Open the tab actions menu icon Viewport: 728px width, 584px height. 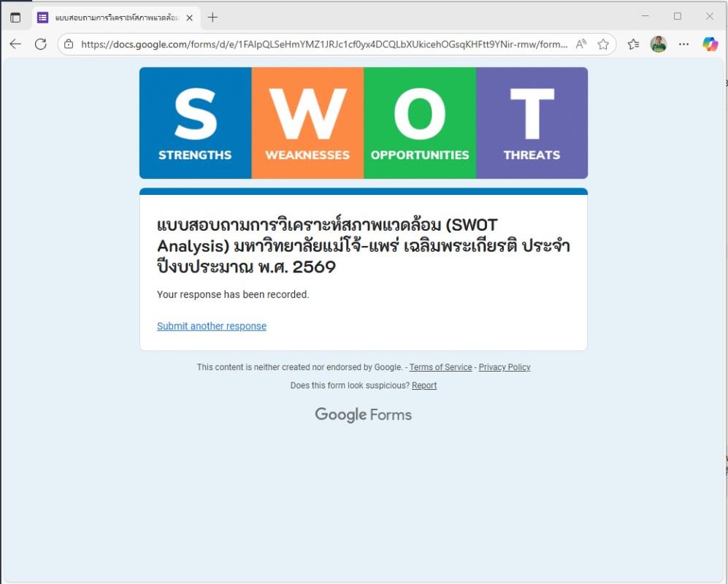tap(15, 17)
